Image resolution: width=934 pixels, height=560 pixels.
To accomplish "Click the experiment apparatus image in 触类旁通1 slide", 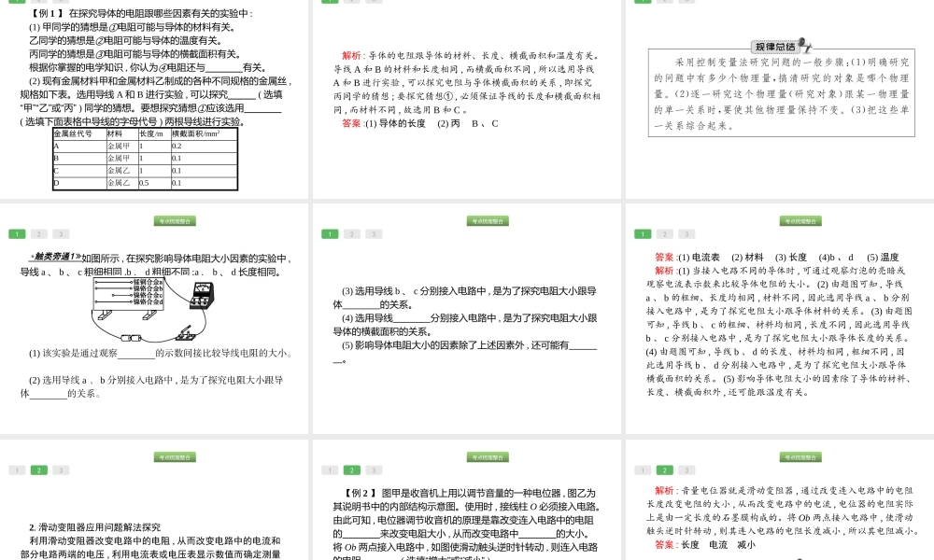I will (x=149, y=306).
